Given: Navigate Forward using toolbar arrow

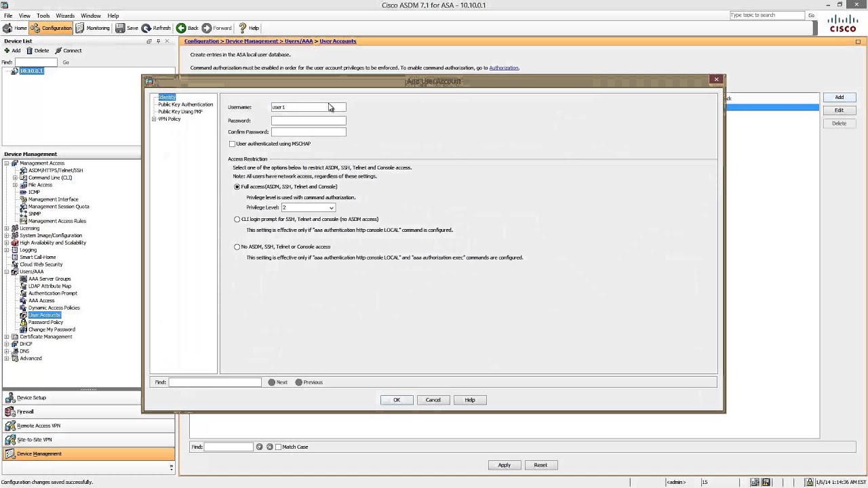Looking at the screenshot, I should tap(217, 28).
